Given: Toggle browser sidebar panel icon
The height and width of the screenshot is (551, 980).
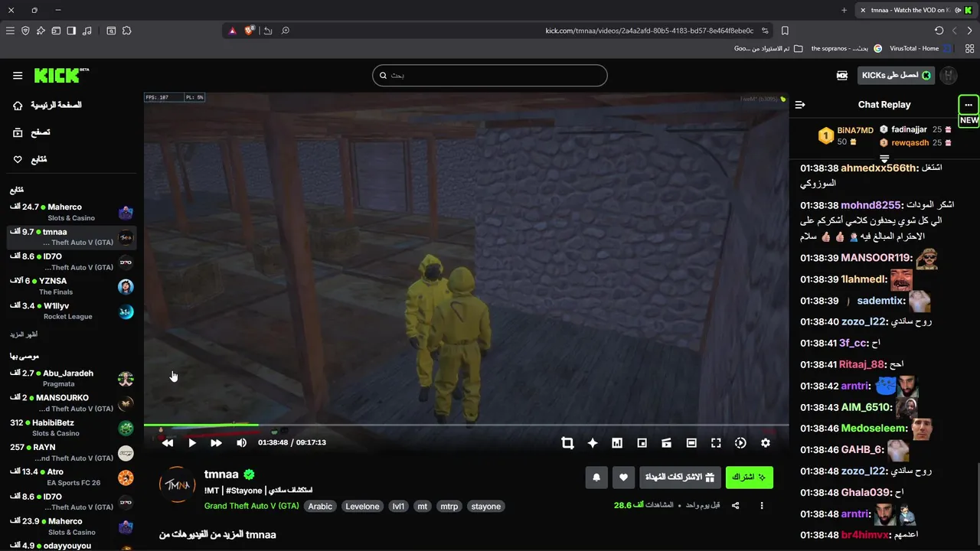Looking at the screenshot, I should pyautogui.click(x=71, y=31).
